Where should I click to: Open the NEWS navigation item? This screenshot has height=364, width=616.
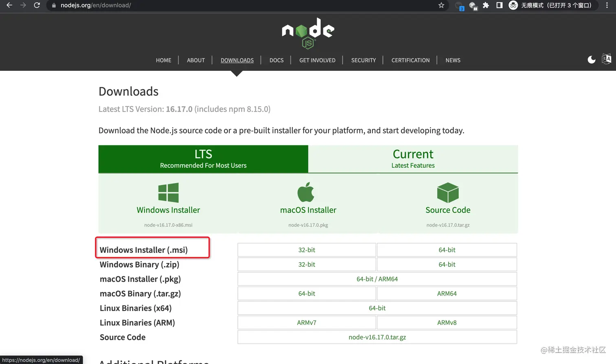point(453,60)
